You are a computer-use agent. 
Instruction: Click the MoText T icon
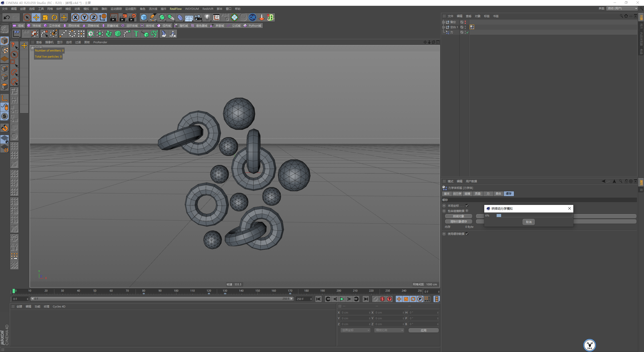pyautogui.click(x=136, y=34)
